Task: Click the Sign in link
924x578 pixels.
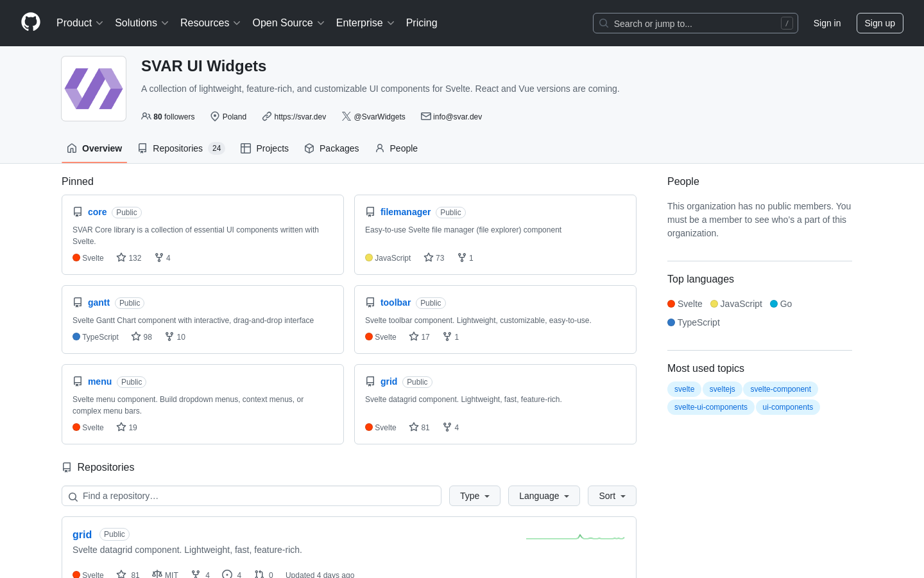Action: tap(827, 23)
